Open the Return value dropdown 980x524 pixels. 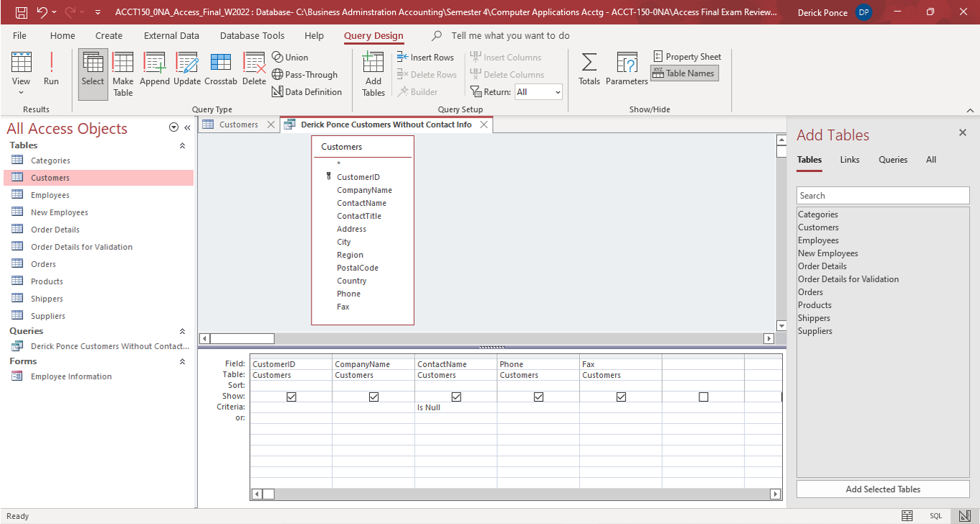point(538,92)
